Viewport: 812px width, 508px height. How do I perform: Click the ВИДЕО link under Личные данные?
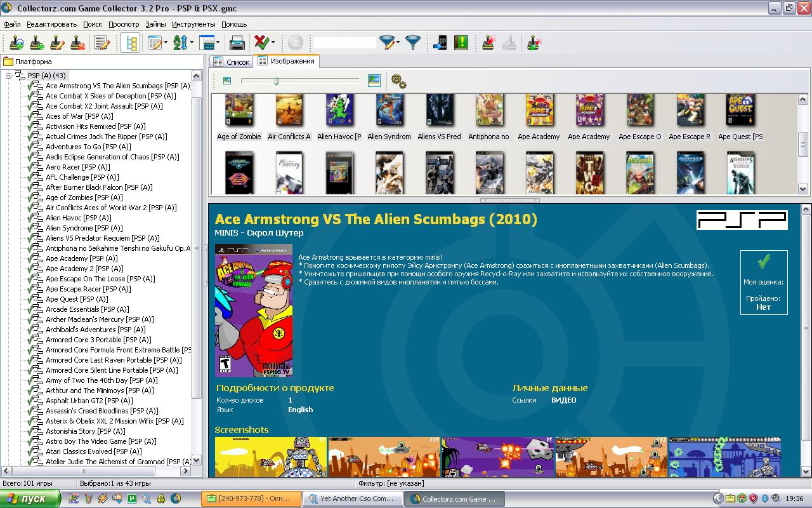pyautogui.click(x=563, y=400)
